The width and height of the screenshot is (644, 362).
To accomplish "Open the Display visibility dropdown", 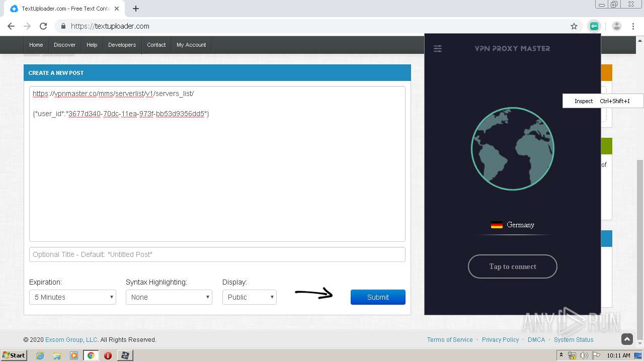I will click(250, 297).
